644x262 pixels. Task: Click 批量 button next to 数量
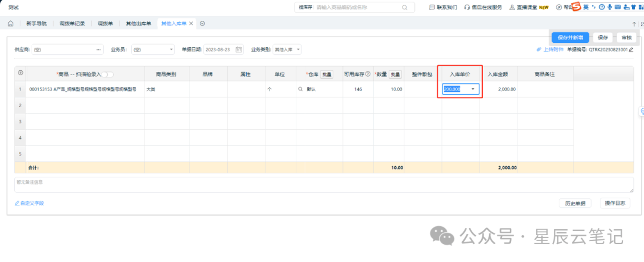395,74
